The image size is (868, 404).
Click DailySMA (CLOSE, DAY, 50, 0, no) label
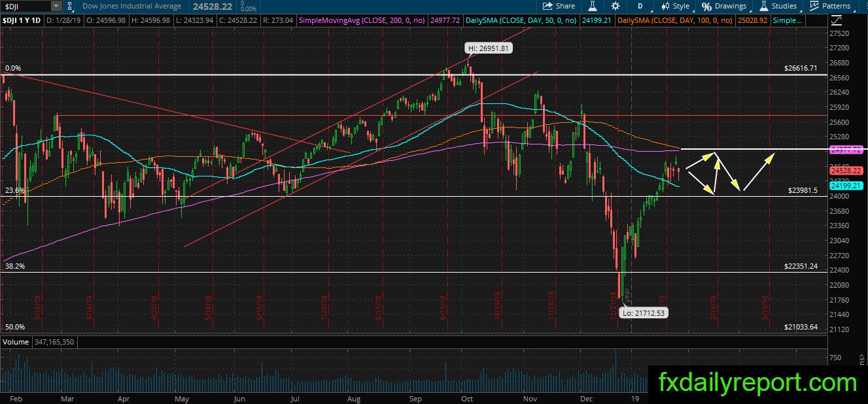[x=521, y=21]
